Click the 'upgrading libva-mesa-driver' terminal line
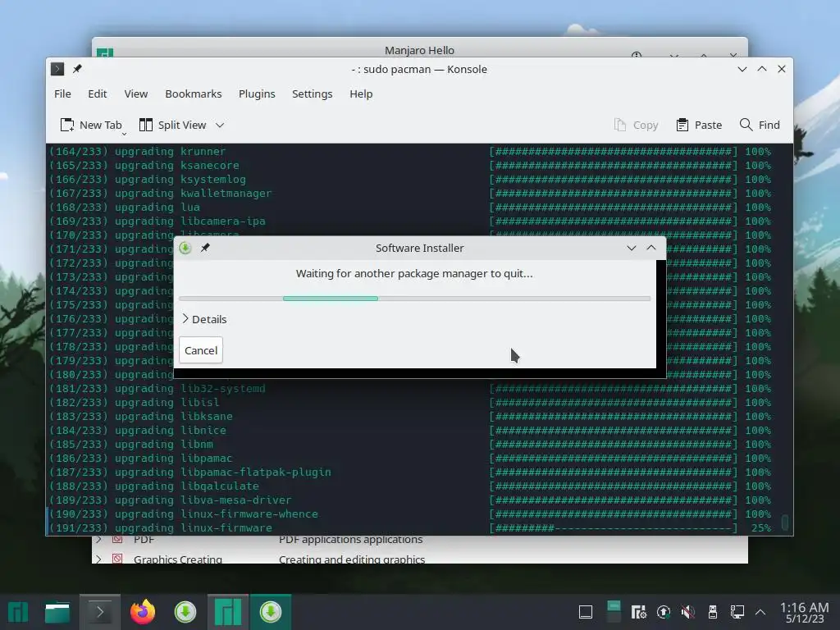 click(410, 500)
